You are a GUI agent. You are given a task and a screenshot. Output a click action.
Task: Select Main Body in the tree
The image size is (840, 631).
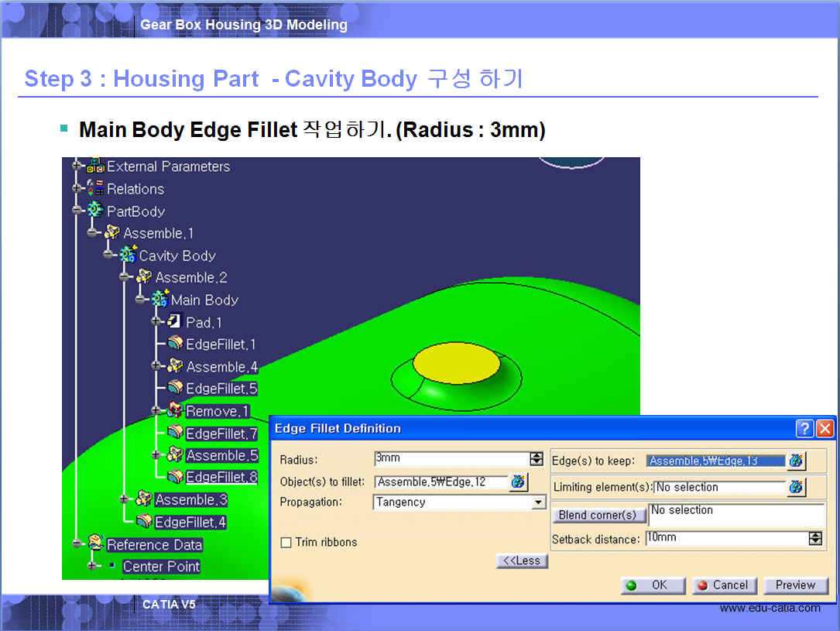[204, 300]
